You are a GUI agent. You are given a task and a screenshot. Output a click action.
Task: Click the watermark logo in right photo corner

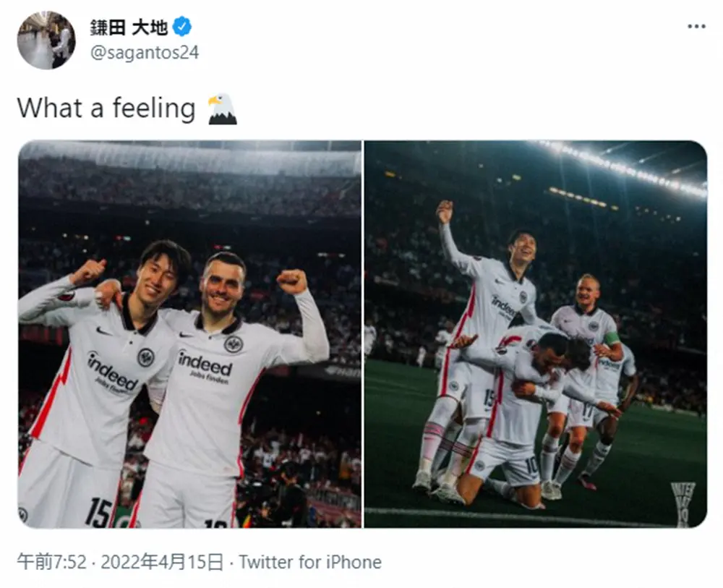[683, 504]
